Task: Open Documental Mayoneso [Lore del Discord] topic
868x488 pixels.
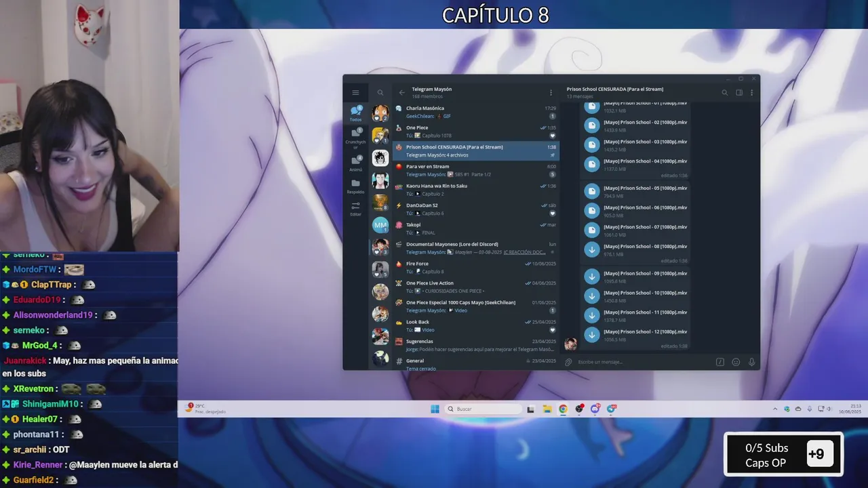Action: click(x=476, y=248)
